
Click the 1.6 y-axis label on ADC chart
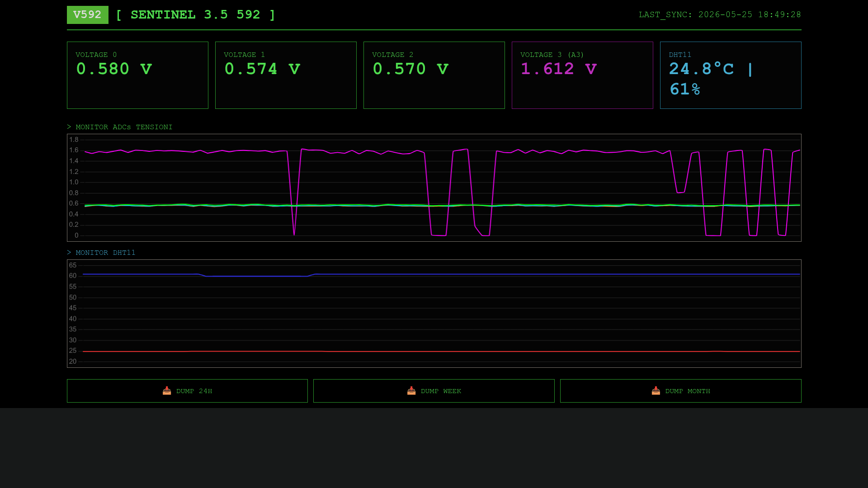pyautogui.click(x=74, y=150)
